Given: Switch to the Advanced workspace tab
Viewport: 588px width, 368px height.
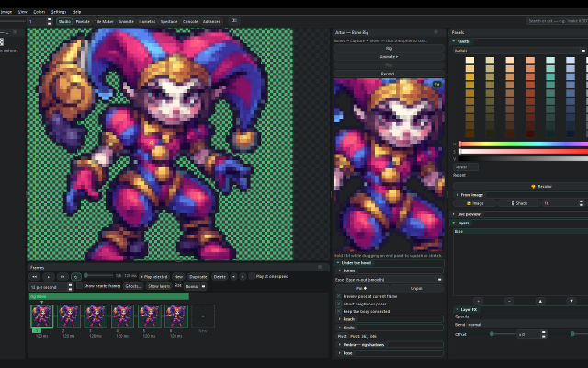Looking at the screenshot, I should pyautogui.click(x=212, y=22).
